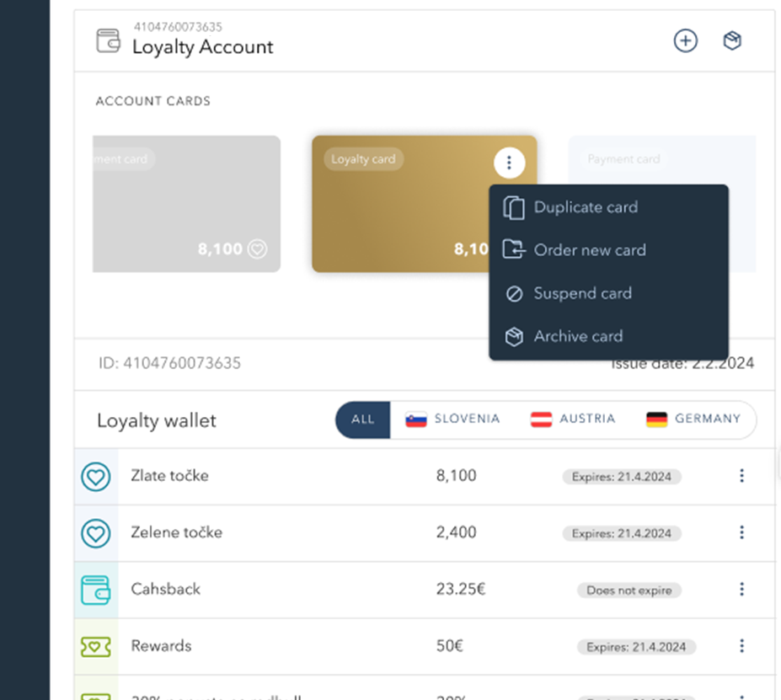Click the archive box icon in account header
Screen dimensions: 781x700
[732, 40]
